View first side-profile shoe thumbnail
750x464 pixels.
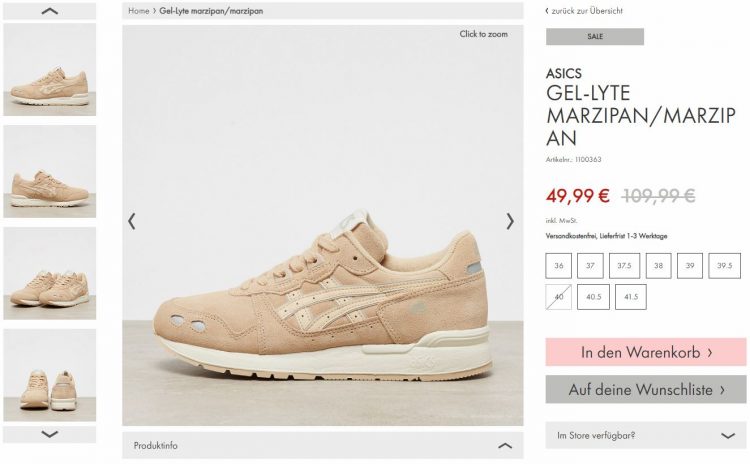coord(50,70)
